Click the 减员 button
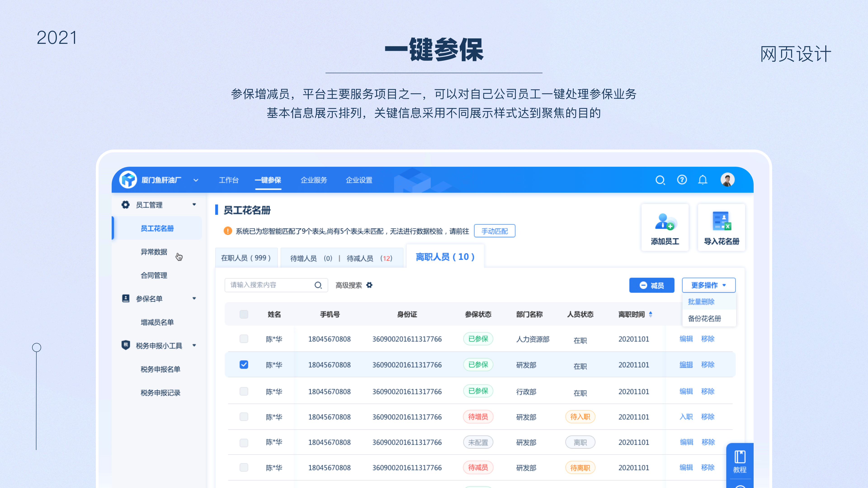This screenshot has height=488, width=868. (x=652, y=285)
